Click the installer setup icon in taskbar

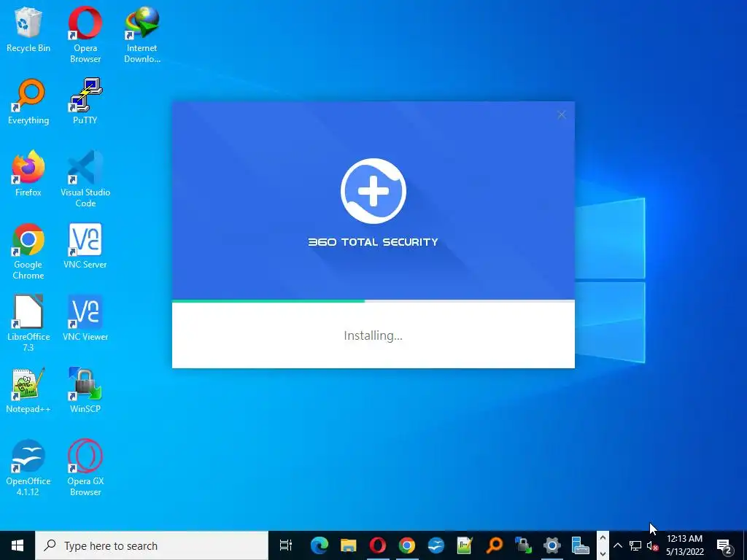(x=581, y=545)
